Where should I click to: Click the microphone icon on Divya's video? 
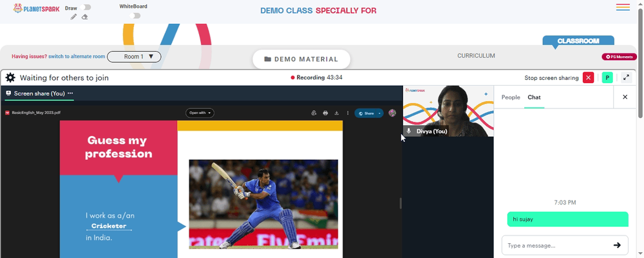pyautogui.click(x=408, y=131)
